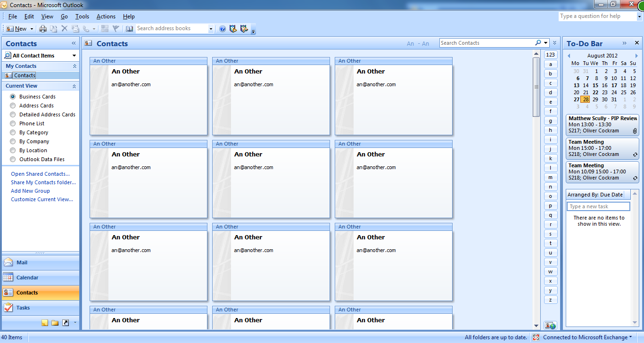
Task: Open the Calendar pane button
Action: click(41, 278)
